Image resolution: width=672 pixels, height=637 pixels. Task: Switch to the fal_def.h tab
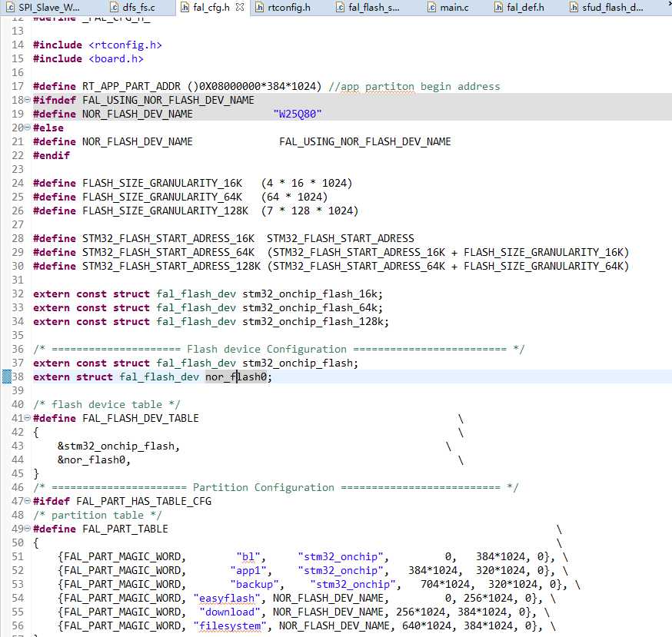(519, 7)
